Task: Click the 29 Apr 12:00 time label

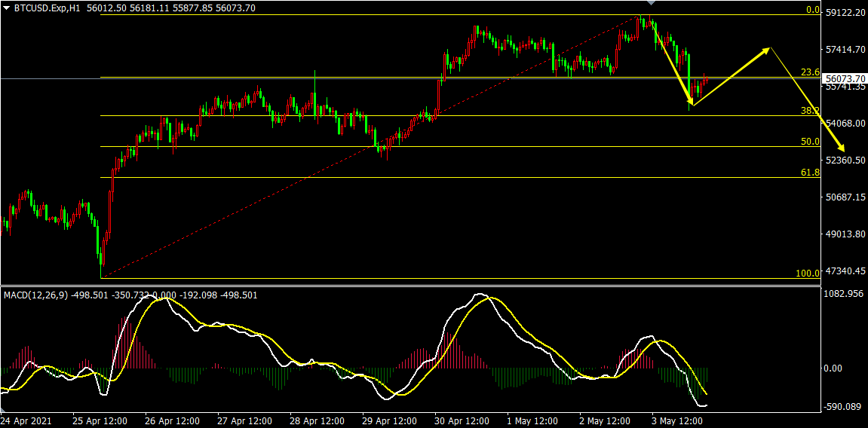Action: [x=390, y=420]
